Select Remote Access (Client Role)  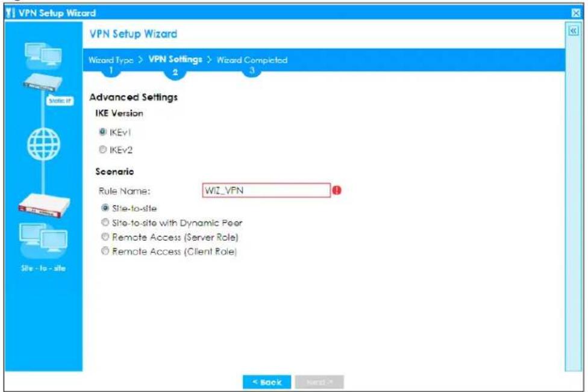[105, 251]
